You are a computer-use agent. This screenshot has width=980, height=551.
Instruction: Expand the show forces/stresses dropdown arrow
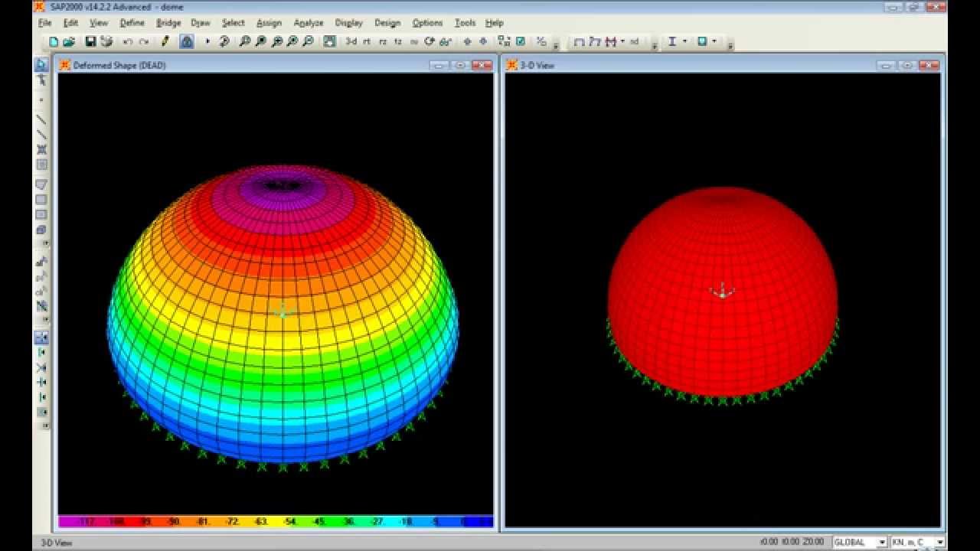(x=622, y=42)
